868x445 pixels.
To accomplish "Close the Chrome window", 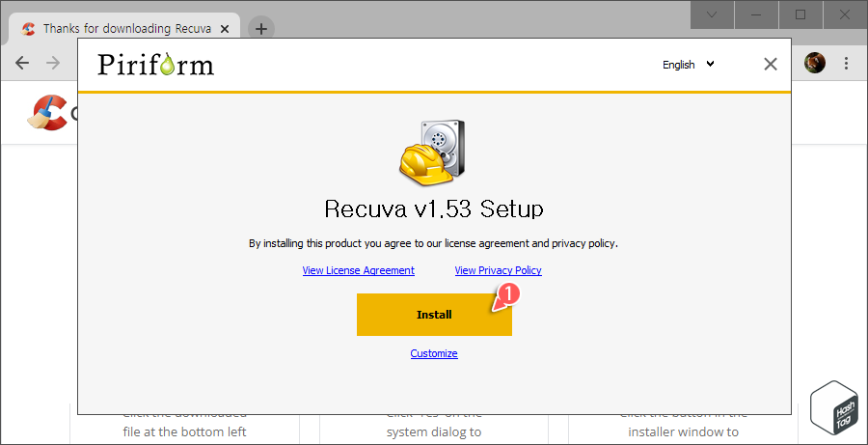I will pyautogui.click(x=845, y=15).
